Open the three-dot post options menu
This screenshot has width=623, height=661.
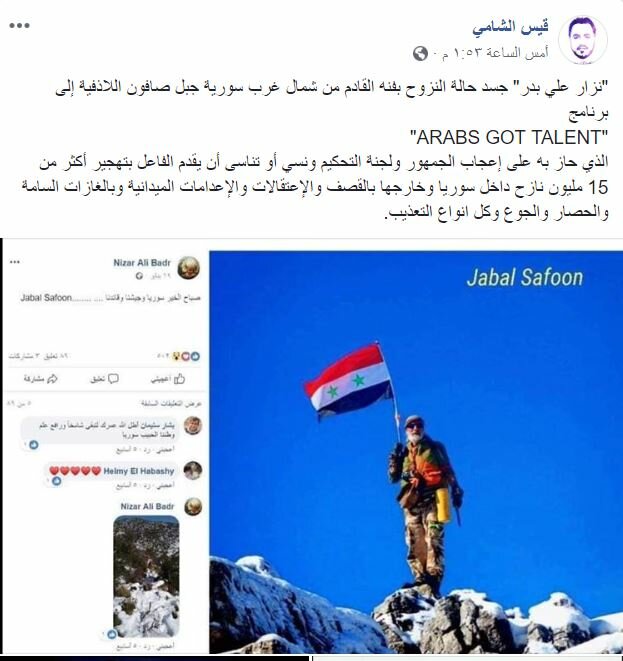[x=19, y=25]
